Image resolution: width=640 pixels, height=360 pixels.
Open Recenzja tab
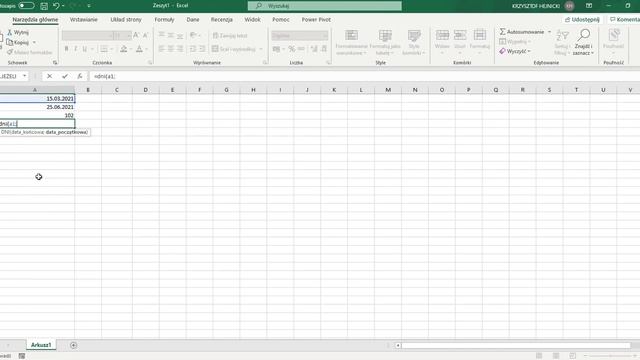coord(222,20)
